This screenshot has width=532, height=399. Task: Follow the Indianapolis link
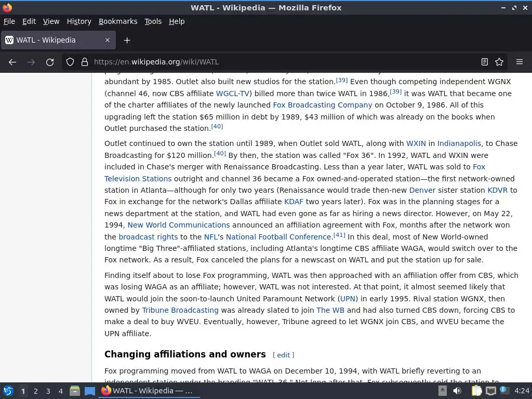coord(459,143)
